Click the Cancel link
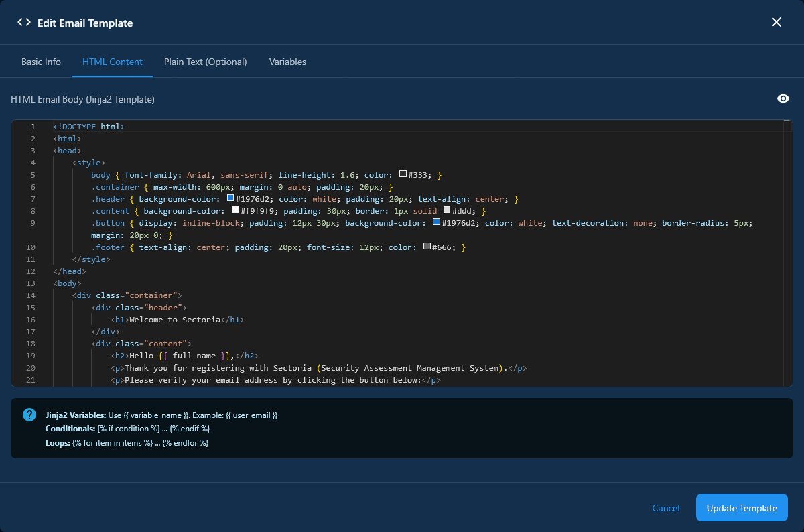This screenshot has width=804, height=532. pos(666,508)
